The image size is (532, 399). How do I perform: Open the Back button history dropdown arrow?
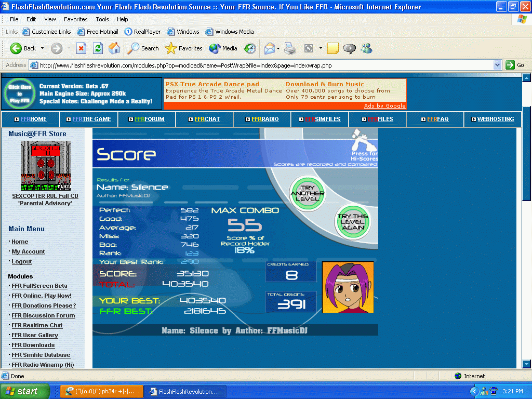pyautogui.click(x=43, y=48)
